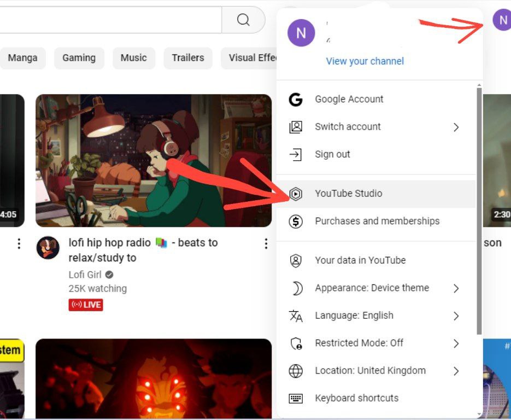
Task: Click the Purchases and memberships dollar icon
Action: 296,221
